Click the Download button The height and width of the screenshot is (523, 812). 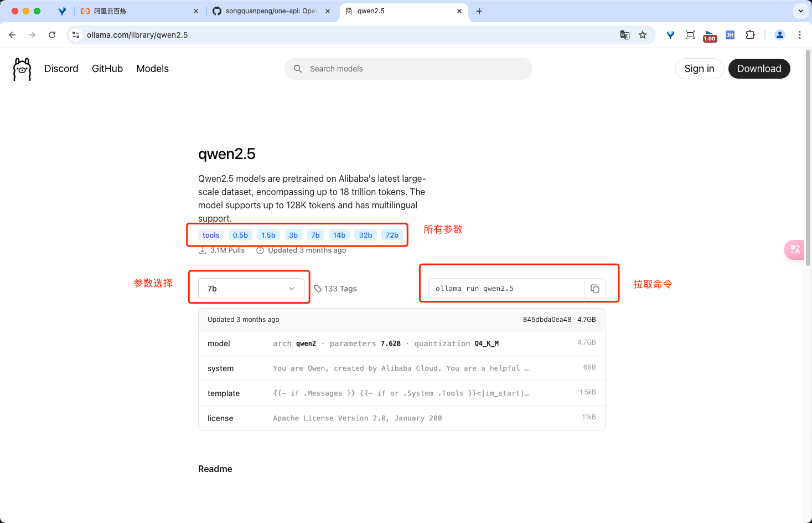click(x=759, y=69)
